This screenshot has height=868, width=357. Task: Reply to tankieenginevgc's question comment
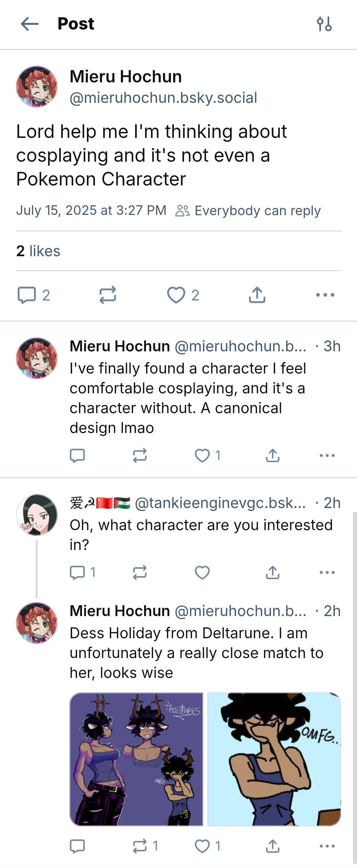77,572
